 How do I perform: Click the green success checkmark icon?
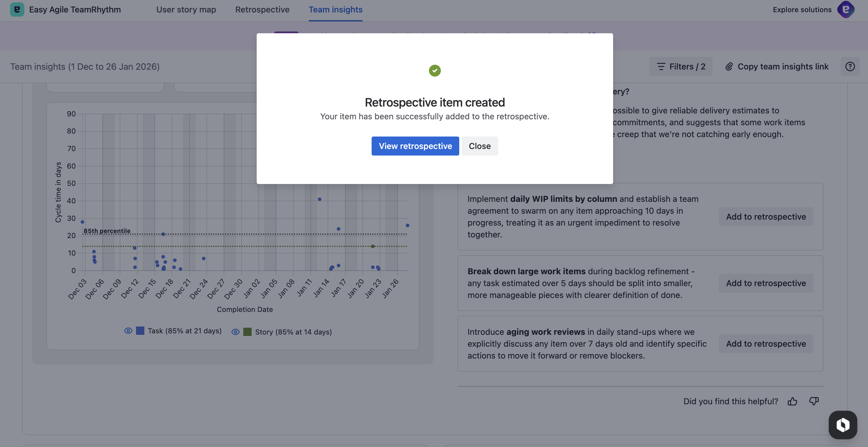click(435, 71)
